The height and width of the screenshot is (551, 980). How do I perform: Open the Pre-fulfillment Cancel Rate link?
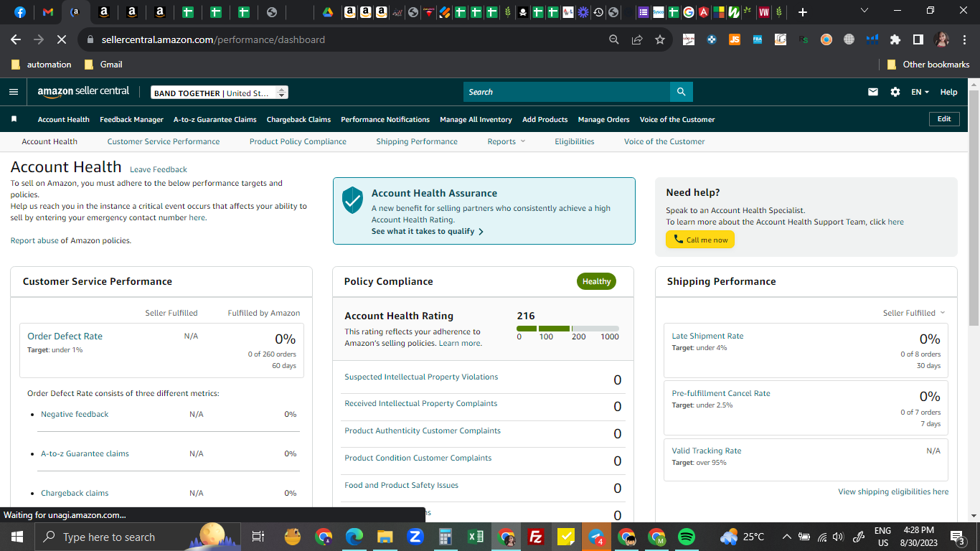(721, 393)
